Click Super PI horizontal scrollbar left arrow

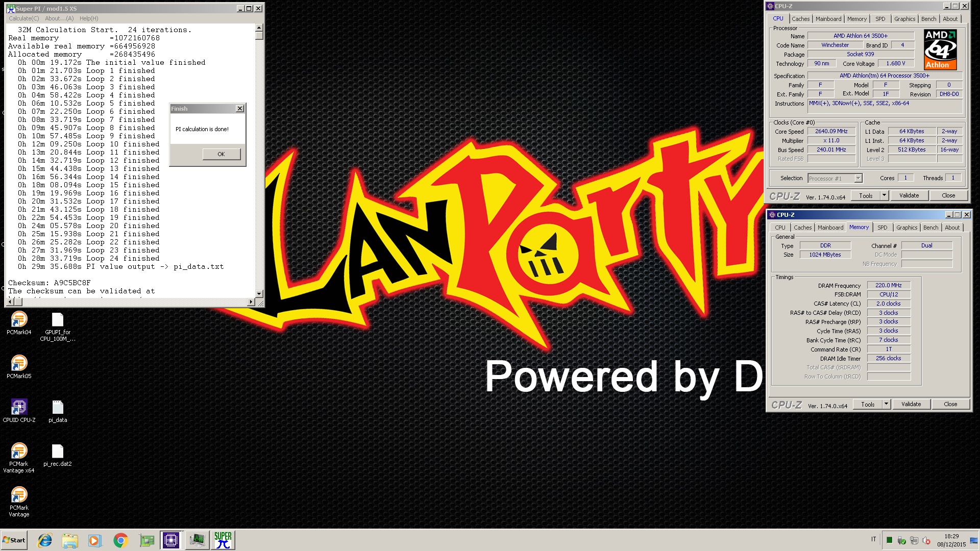(9, 302)
